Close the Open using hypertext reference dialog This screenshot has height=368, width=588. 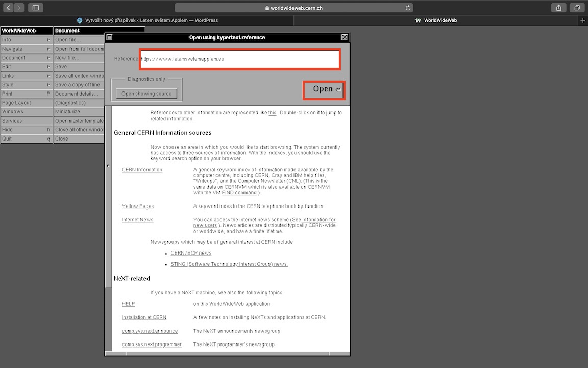[345, 37]
